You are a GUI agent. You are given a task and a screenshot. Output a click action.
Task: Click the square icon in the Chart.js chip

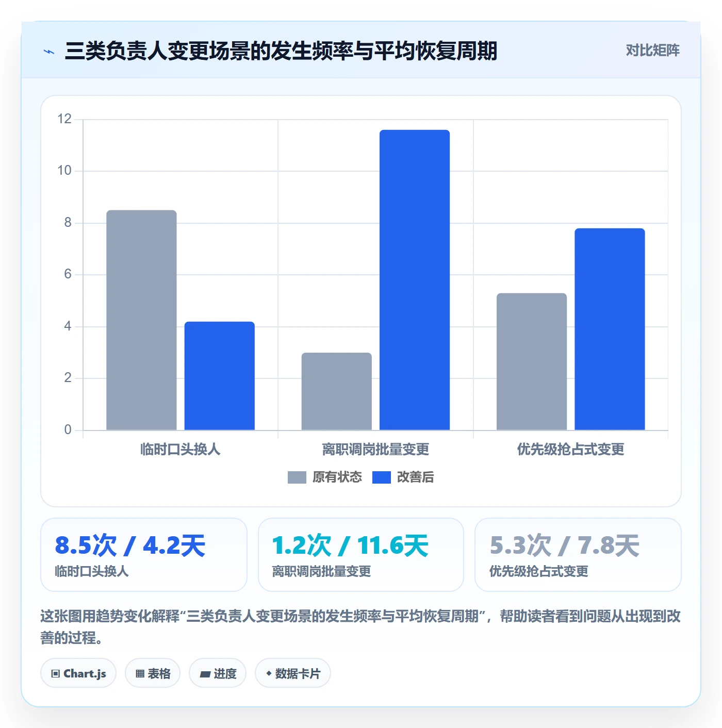(x=56, y=673)
